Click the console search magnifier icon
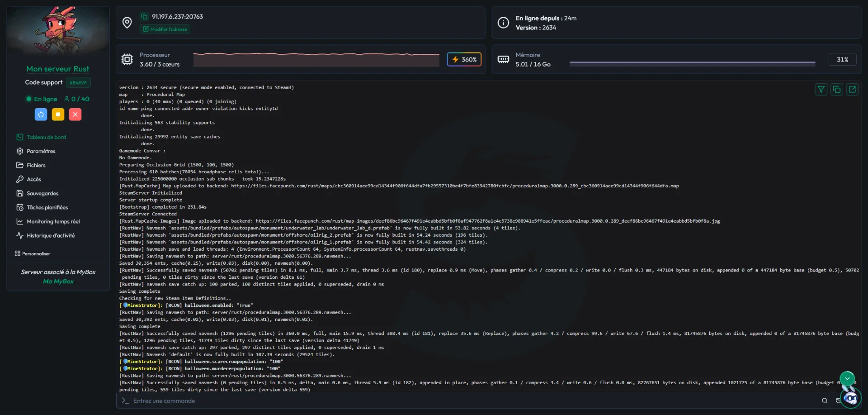The width and height of the screenshot is (868, 415). tap(825, 401)
